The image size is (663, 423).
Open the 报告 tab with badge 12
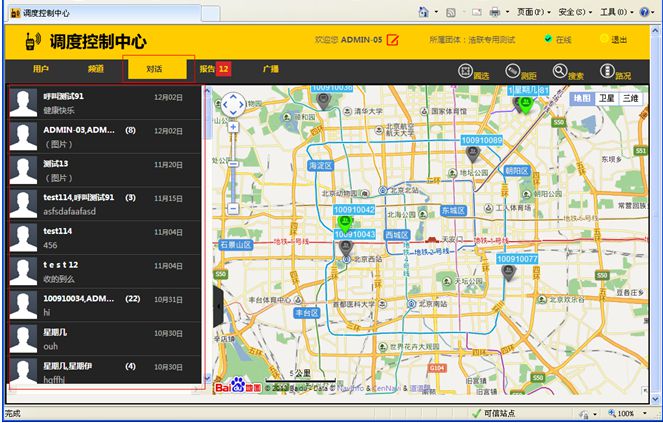pyautogui.click(x=215, y=69)
